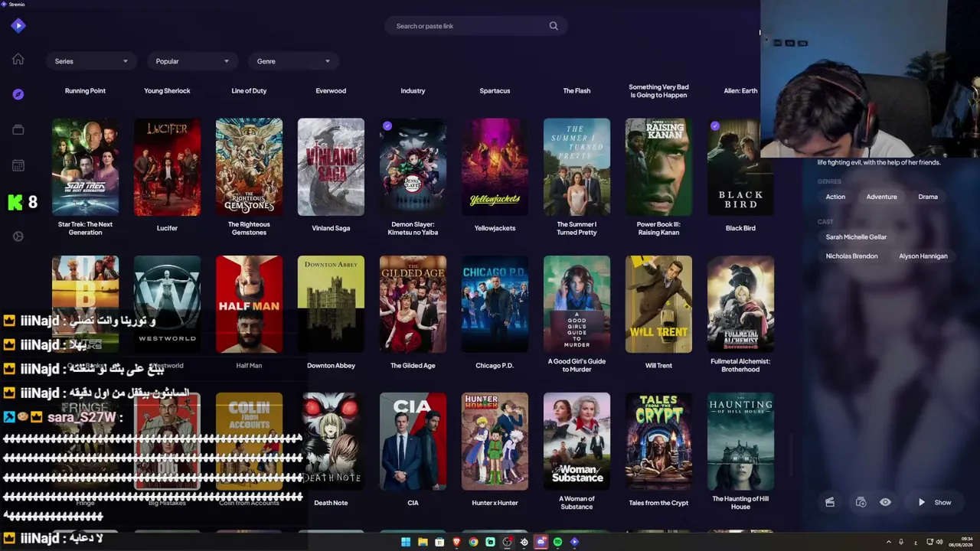Open OBS Studio from the taskbar
Image resolution: width=980 pixels, height=551 pixels.
(x=507, y=542)
